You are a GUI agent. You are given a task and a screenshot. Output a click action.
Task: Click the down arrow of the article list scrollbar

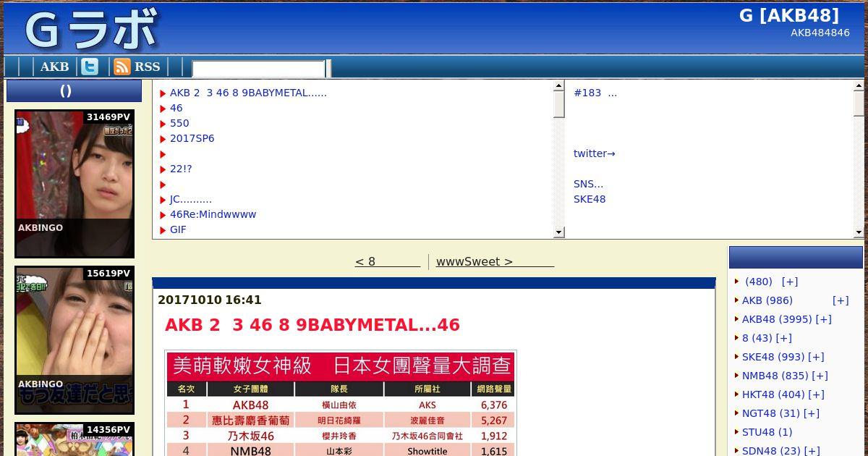558,232
